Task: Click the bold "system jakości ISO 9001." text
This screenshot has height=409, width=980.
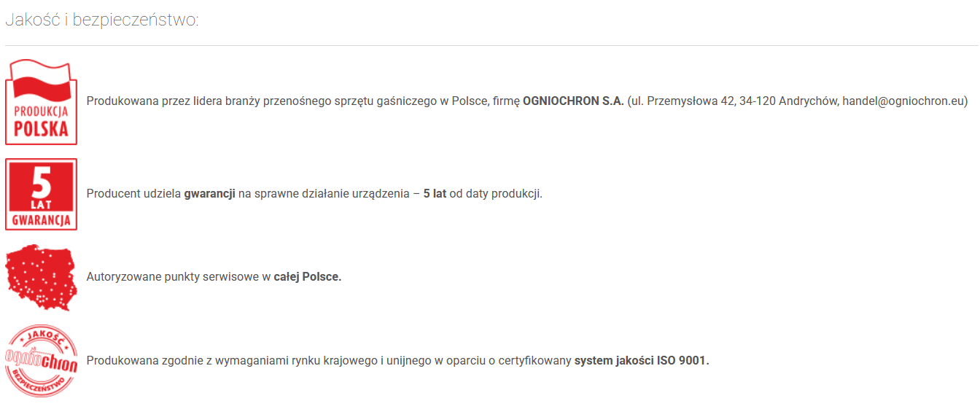Action: click(642, 360)
